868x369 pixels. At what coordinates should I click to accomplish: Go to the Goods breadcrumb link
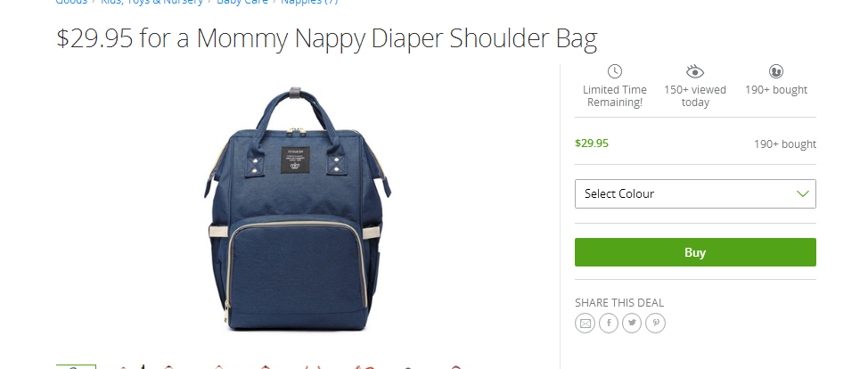pyautogui.click(x=71, y=2)
